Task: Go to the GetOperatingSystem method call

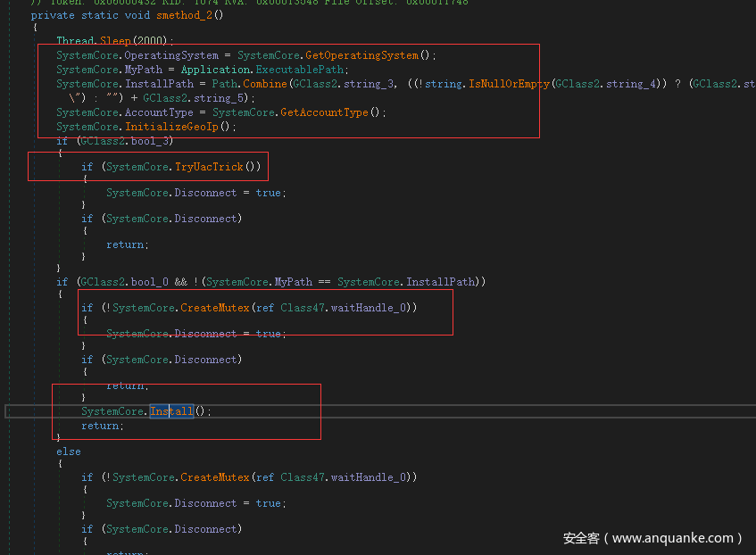Action: click(361, 55)
